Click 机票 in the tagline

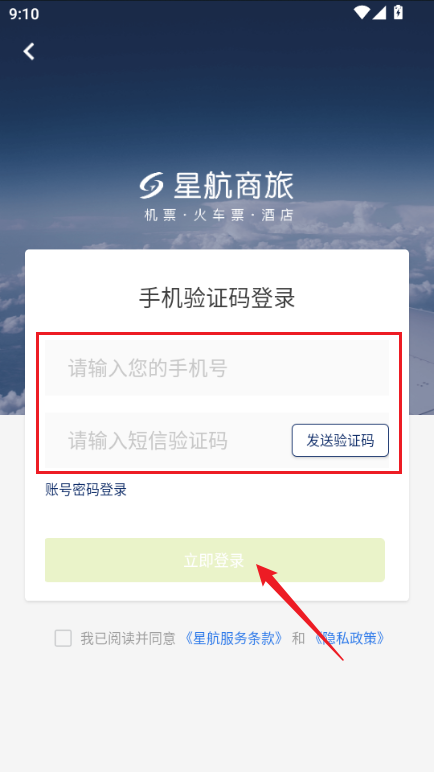(x=160, y=215)
